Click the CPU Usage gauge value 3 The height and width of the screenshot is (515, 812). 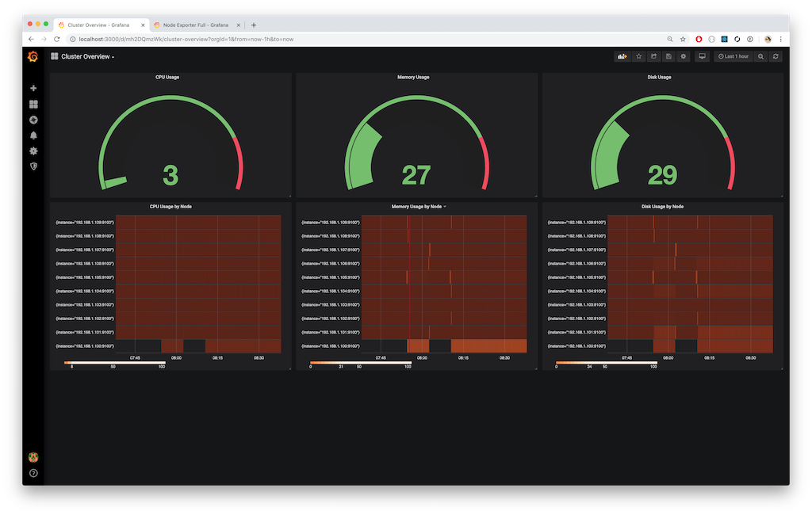171,175
